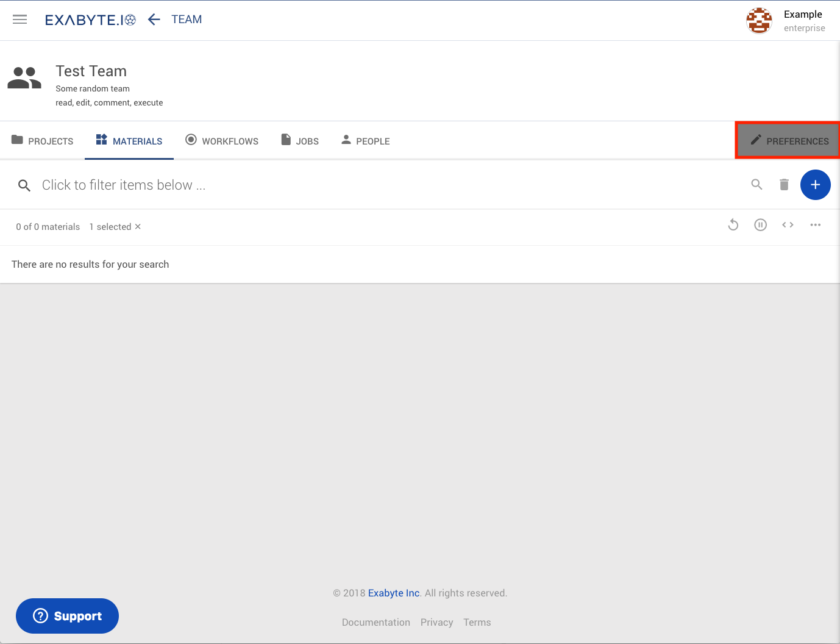Click the grey search icon near trash
This screenshot has width=840, height=644.
[x=756, y=184]
